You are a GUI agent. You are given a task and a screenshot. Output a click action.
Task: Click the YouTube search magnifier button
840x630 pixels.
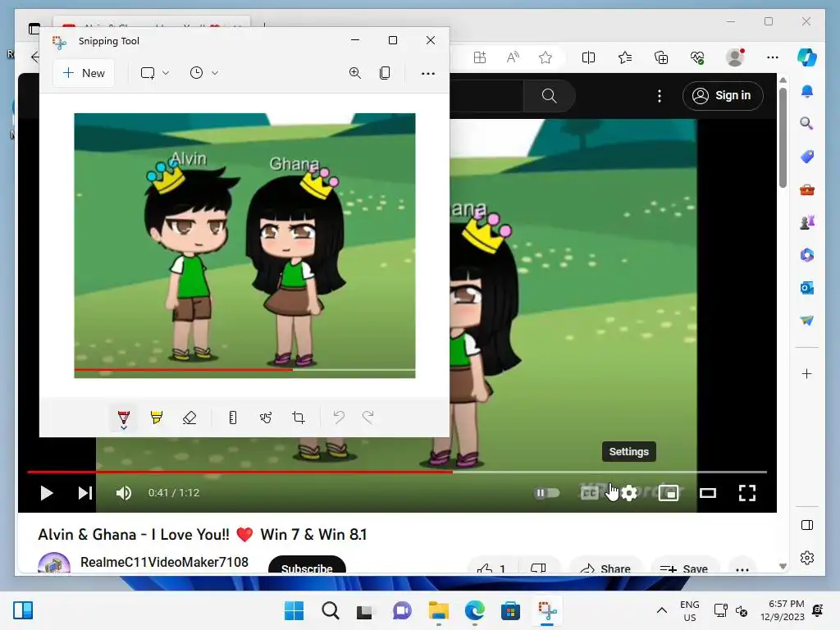coord(549,96)
